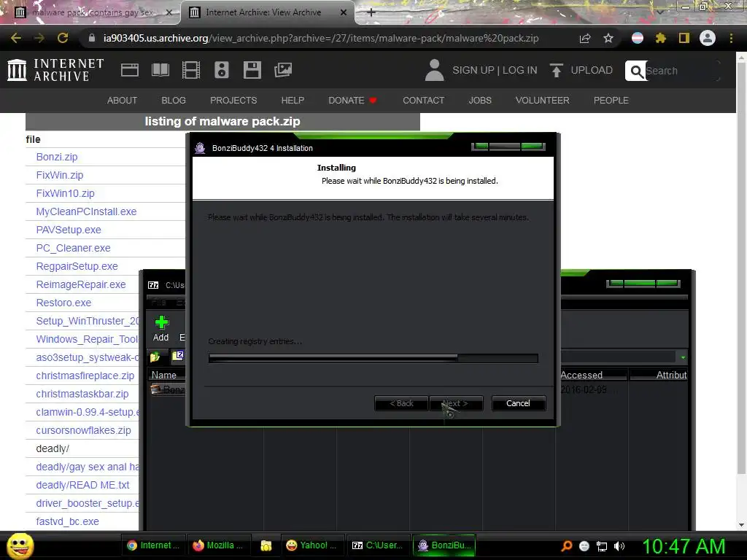Switch to the Yahoo! taskbar button
Image resolution: width=747 pixels, height=560 pixels.
pos(311,545)
